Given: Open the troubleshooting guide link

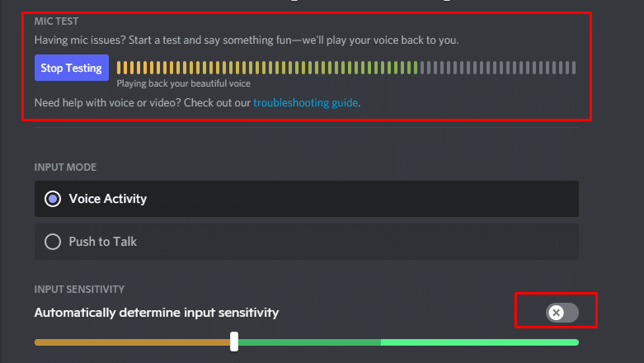Looking at the screenshot, I should click(305, 103).
